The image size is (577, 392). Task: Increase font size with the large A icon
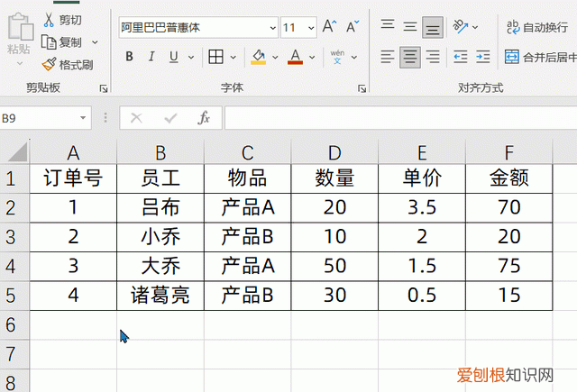tap(329, 26)
